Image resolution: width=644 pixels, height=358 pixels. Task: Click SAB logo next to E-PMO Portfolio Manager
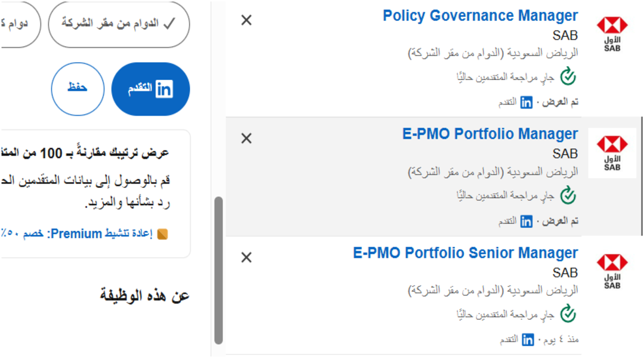(612, 153)
